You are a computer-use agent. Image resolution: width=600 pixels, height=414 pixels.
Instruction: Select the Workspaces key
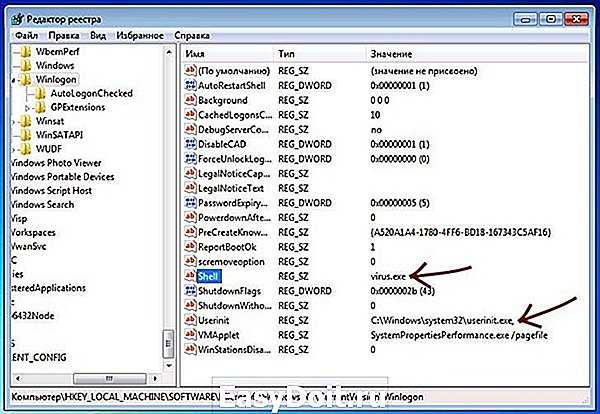pos(33,233)
